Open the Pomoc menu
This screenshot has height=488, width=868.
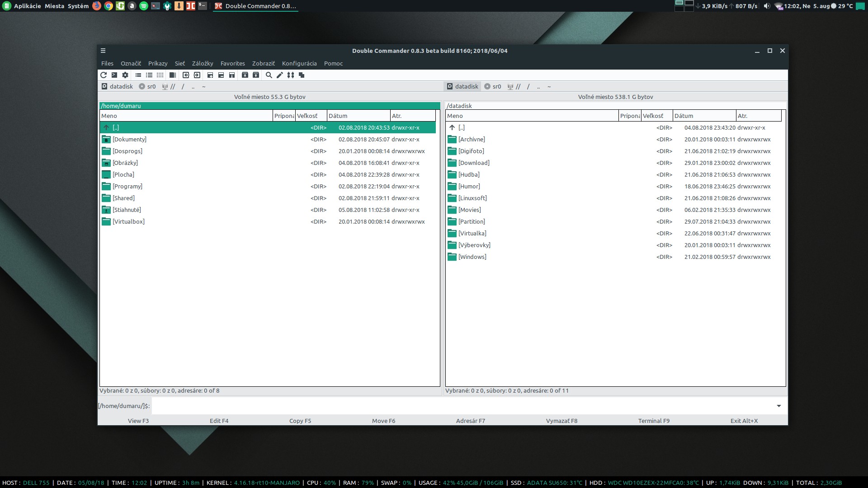(x=334, y=63)
